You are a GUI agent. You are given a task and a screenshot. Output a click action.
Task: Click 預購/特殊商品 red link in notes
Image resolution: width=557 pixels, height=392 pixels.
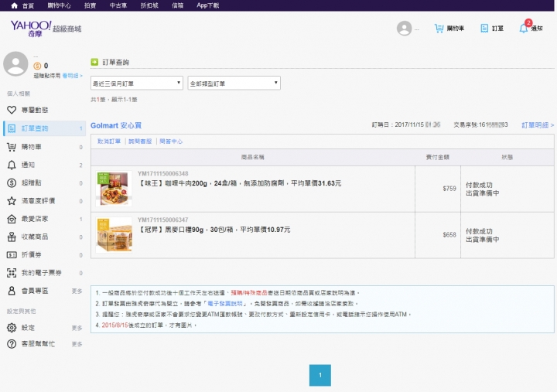tap(249, 293)
